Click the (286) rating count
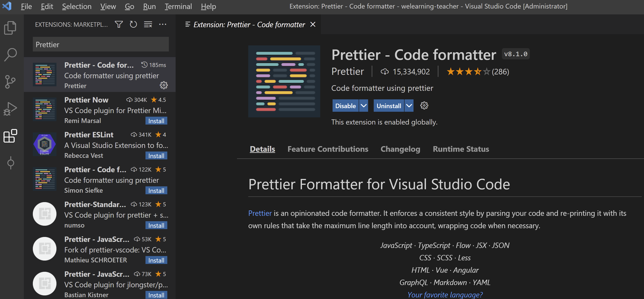 pyautogui.click(x=500, y=72)
